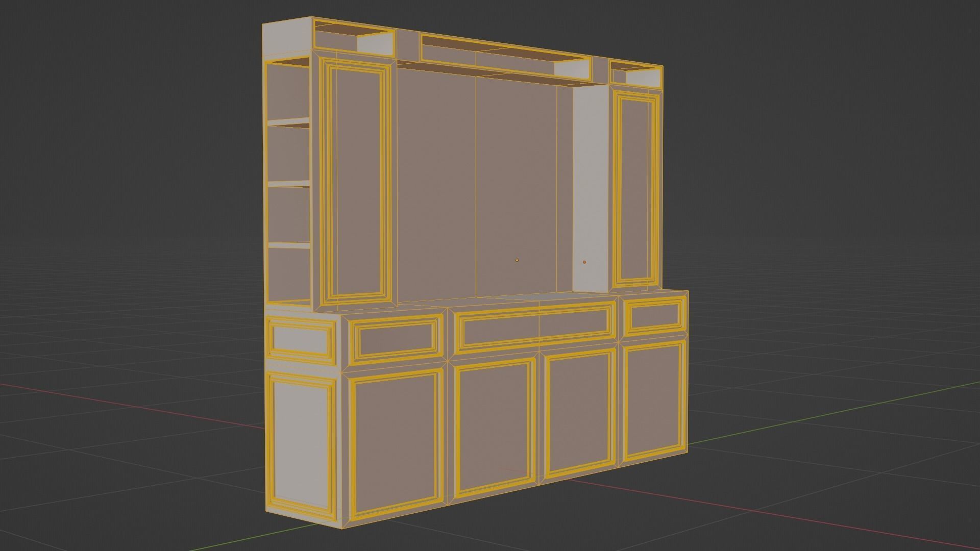Select the topmost open side shelf compartment

coord(288,92)
